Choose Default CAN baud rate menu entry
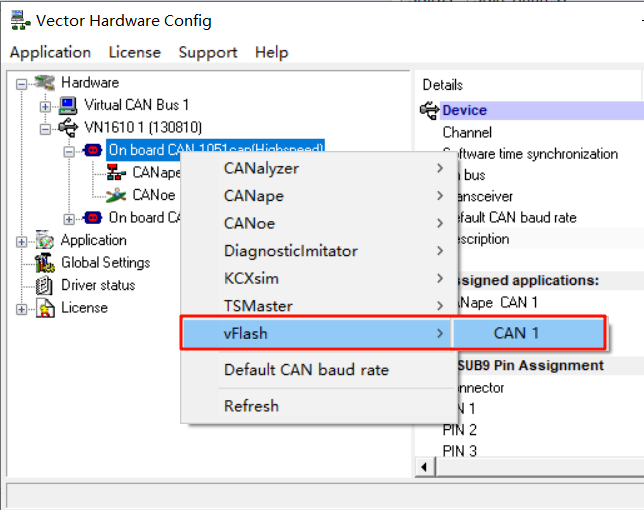644x510 pixels. 320,370
